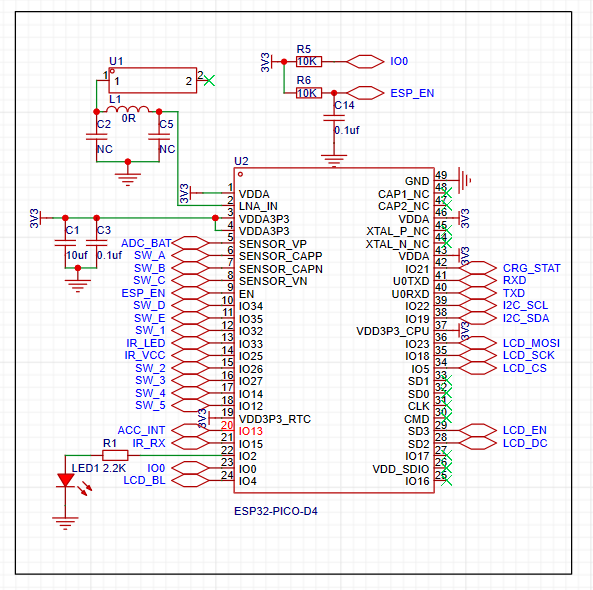Screen dimensions: 593x590
Task: Select the LCD_BL net label
Action: [144, 480]
